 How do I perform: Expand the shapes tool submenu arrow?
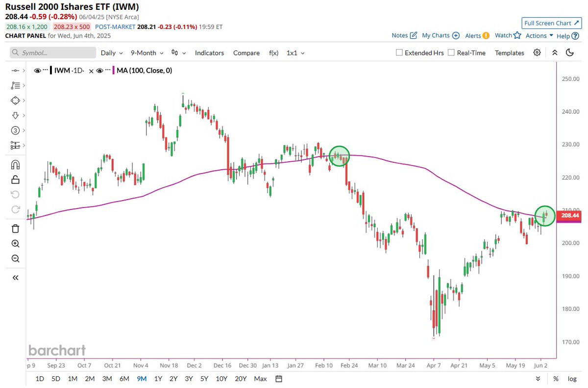click(x=23, y=101)
